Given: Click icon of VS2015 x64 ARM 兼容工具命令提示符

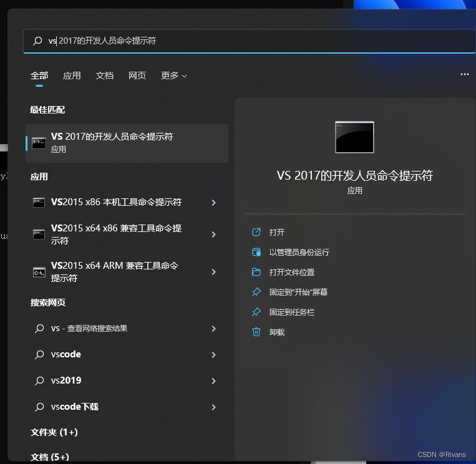Looking at the screenshot, I should click(39, 272).
